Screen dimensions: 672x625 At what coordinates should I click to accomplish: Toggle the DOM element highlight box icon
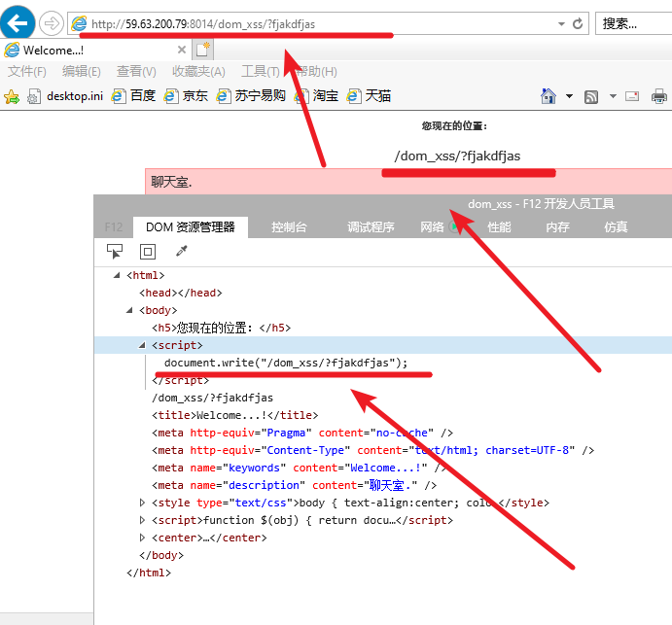[x=148, y=252]
